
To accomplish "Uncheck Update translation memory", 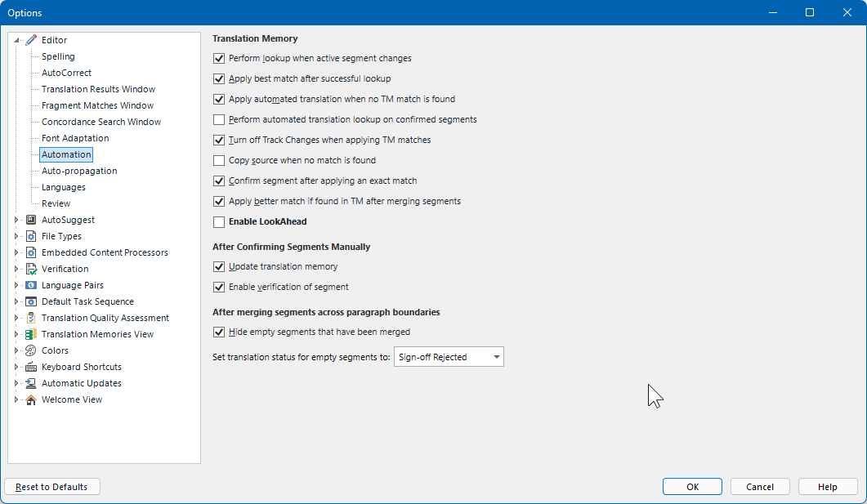I will [x=219, y=266].
